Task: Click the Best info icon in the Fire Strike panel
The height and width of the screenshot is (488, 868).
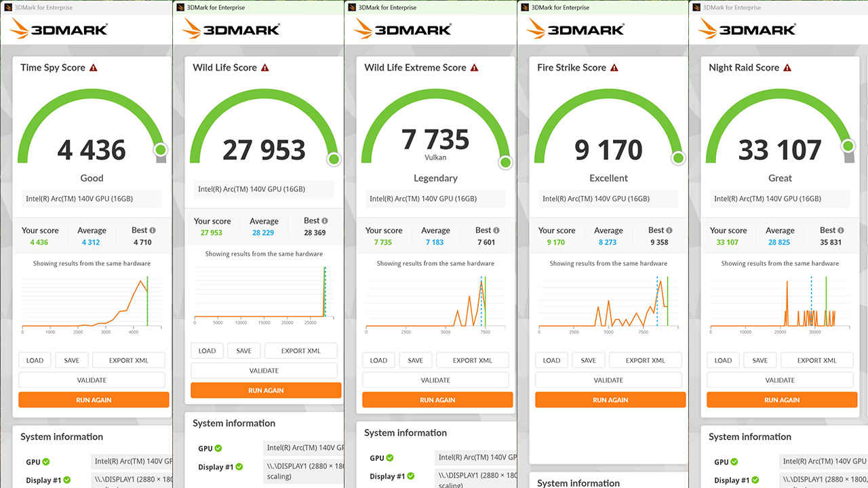Action: click(669, 230)
